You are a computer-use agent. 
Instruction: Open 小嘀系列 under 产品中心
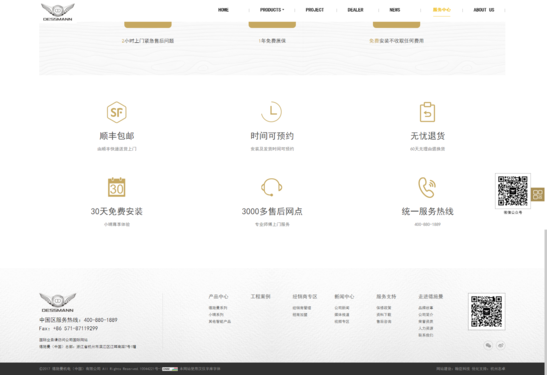[216, 315]
